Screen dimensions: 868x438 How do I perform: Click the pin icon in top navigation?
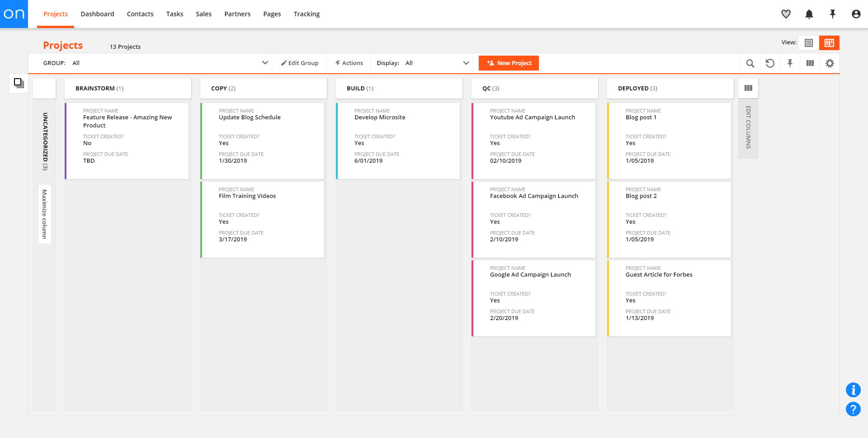pyautogui.click(x=832, y=14)
